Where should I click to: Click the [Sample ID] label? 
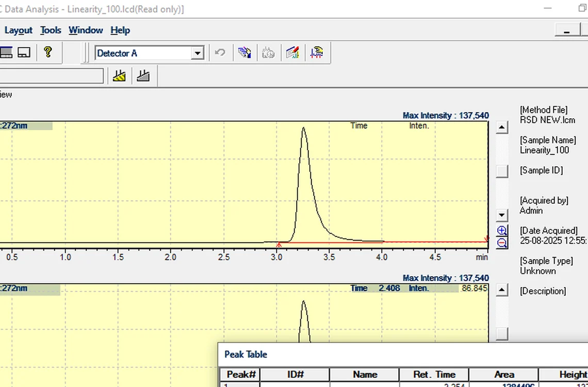(x=541, y=170)
